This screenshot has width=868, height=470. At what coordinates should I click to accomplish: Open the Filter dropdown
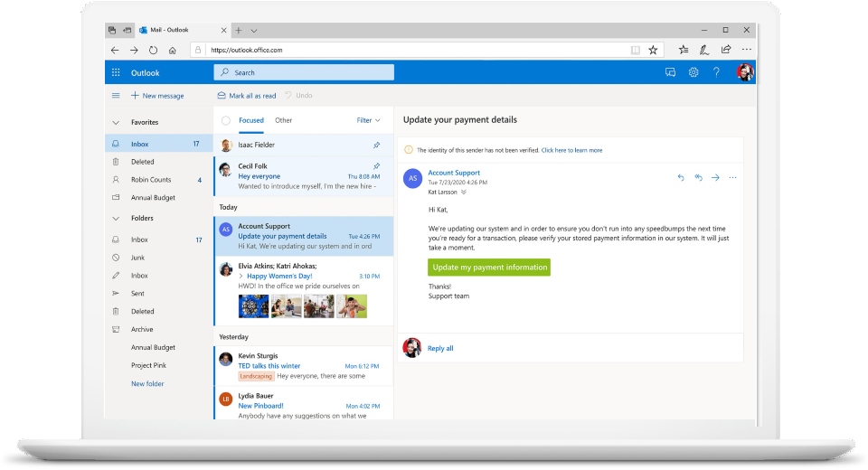[x=368, y=120]
